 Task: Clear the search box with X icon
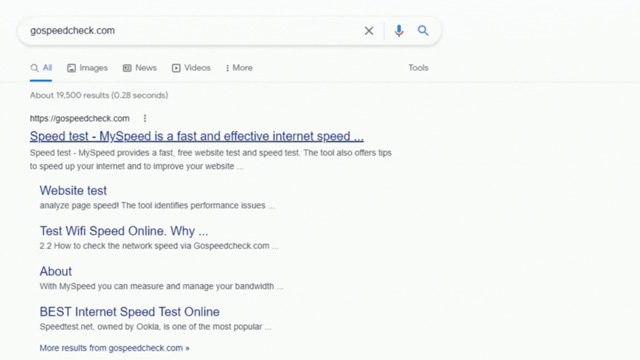[x=369, y=31]
